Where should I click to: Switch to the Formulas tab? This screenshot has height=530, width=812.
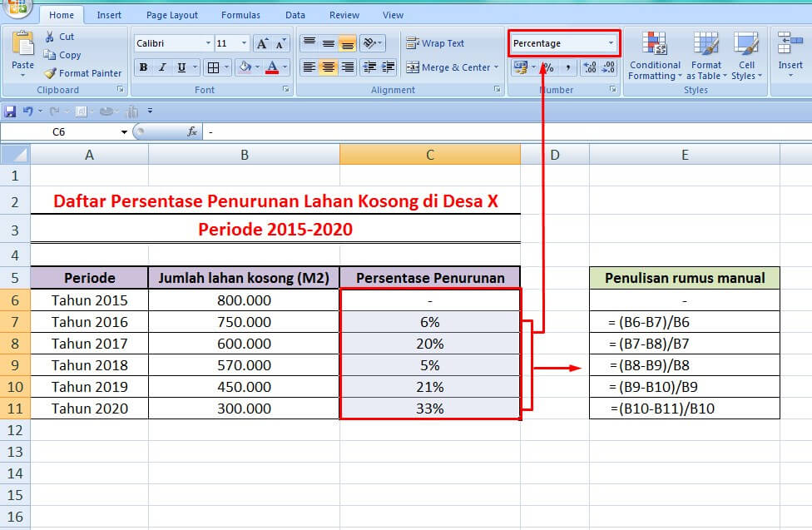240,14
